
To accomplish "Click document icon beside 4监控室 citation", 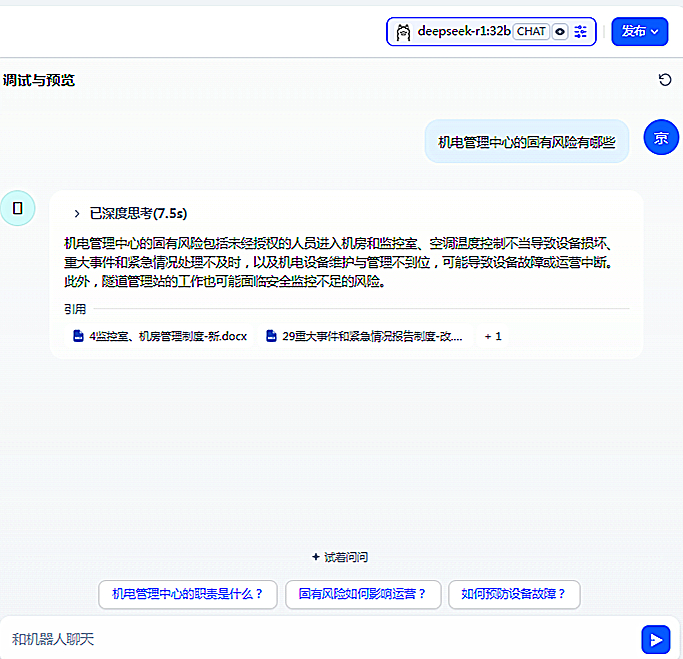I will coord(78,337).
